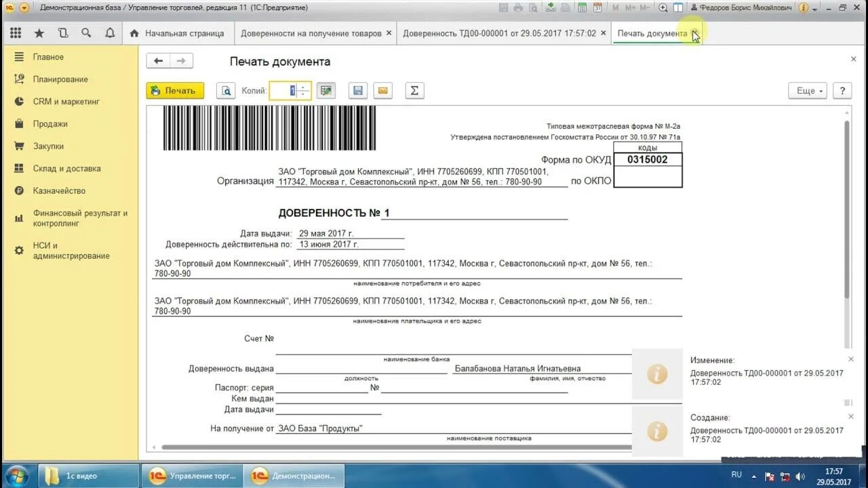Close the Доверенность ТД00-000001 tab
The image size is (868, 488).
coord(603,33)
